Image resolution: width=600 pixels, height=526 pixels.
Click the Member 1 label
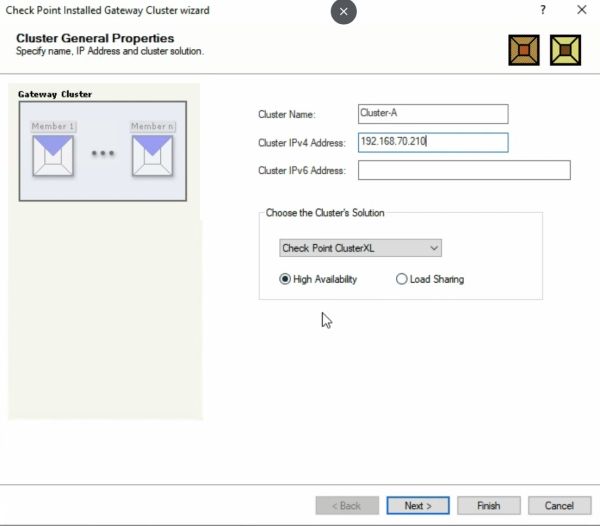53,126
